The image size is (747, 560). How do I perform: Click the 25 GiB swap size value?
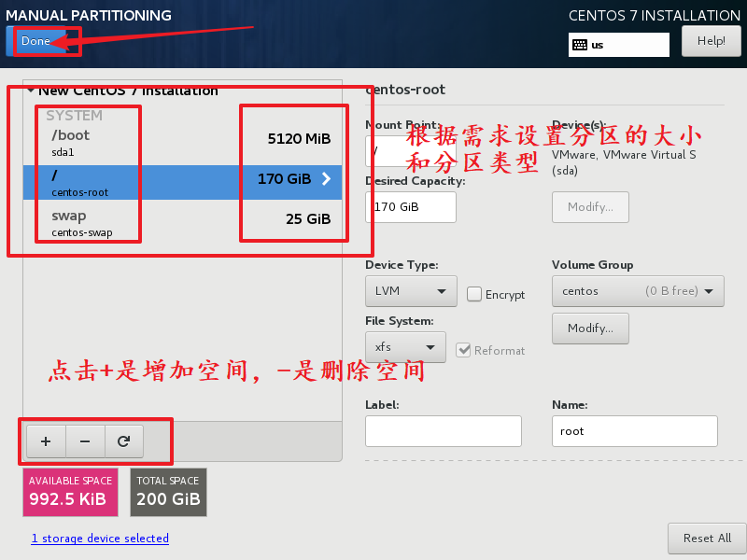pos(308,219)
